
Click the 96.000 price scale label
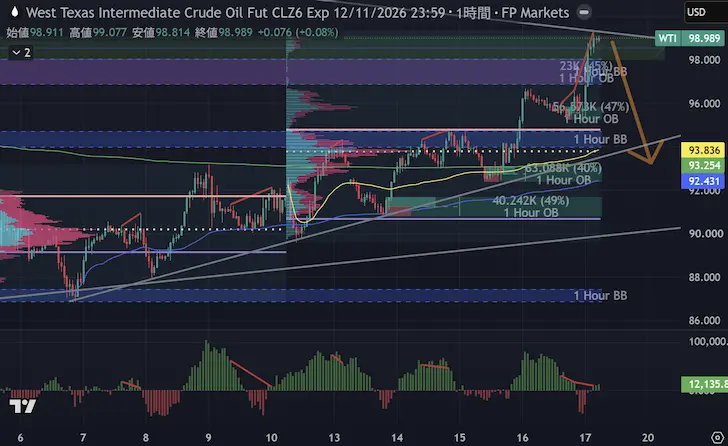tap(704, 103)
